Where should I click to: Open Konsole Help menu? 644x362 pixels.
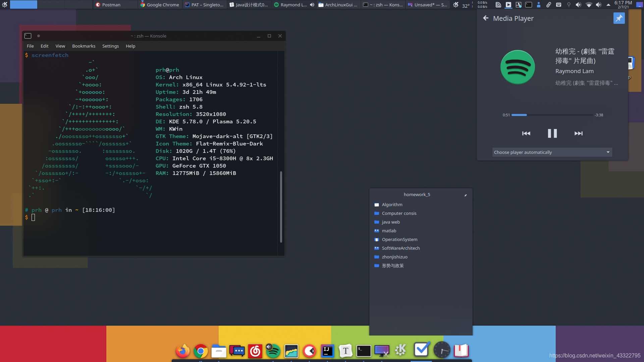(x=130, y=46)
